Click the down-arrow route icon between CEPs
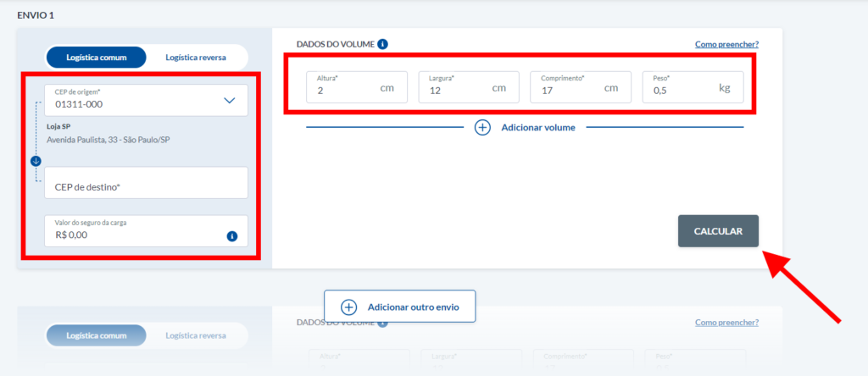The width and height of the screenshot is (868, 376). (x=36, y=162)
